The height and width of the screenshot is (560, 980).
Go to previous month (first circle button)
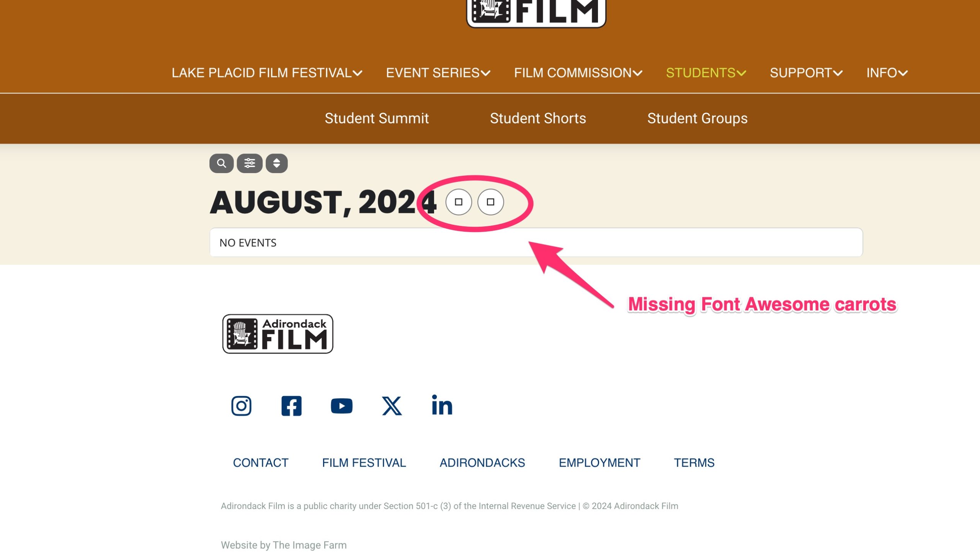(459, 202)
